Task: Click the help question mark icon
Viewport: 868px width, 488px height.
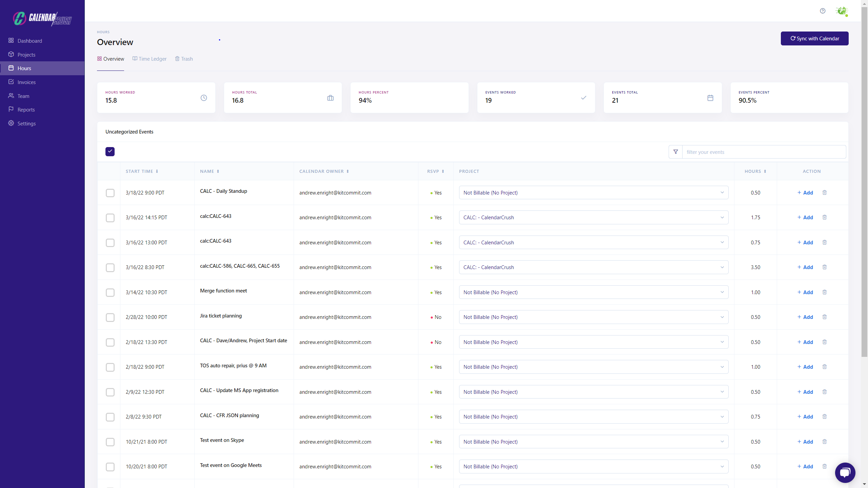Action: (823, 11)
